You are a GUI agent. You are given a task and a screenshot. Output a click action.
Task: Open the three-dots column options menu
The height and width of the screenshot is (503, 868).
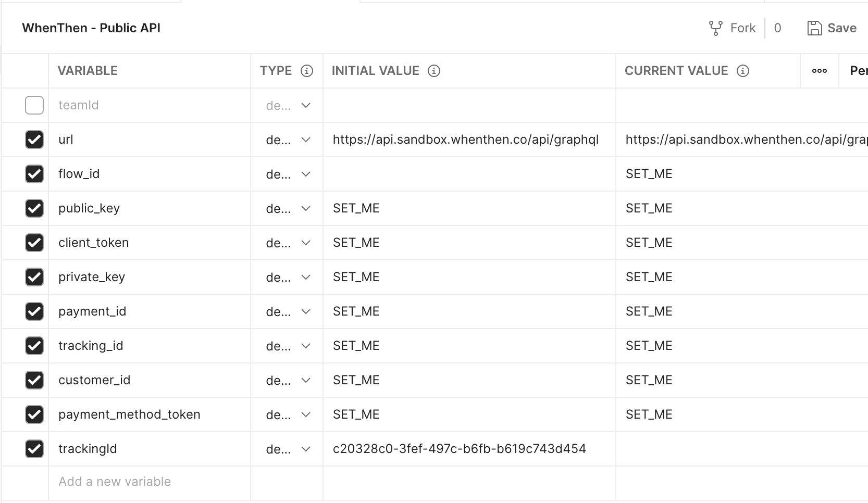point(819,71)
